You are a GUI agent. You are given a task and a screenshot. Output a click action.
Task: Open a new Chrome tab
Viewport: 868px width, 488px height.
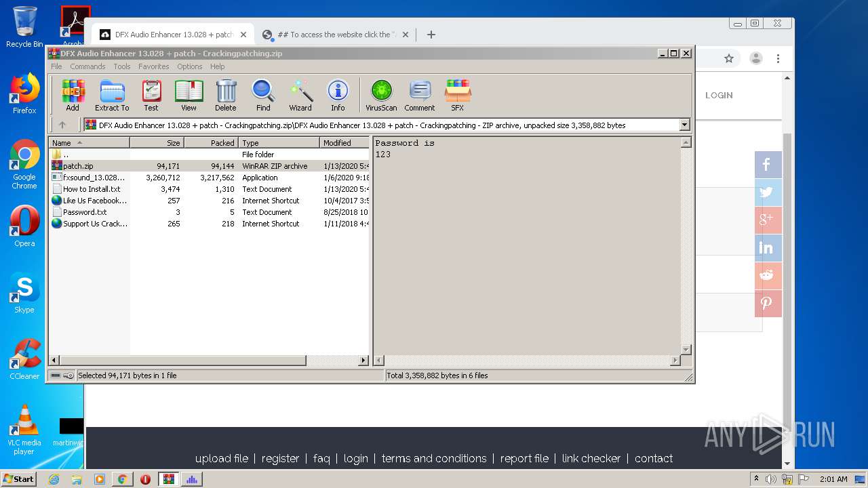[x=431, y=35]
